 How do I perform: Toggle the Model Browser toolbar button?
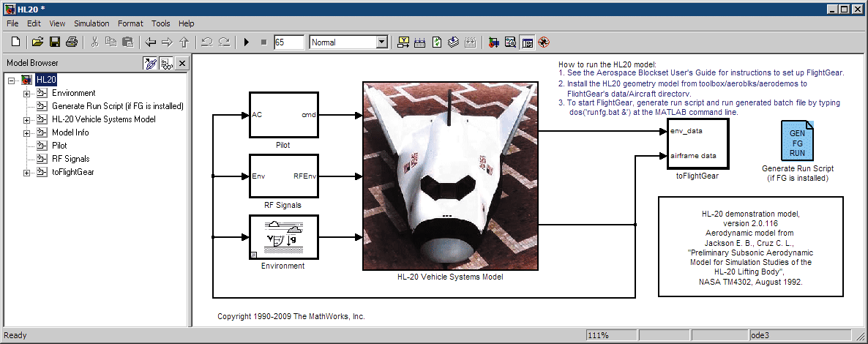(x=527, y=42)
